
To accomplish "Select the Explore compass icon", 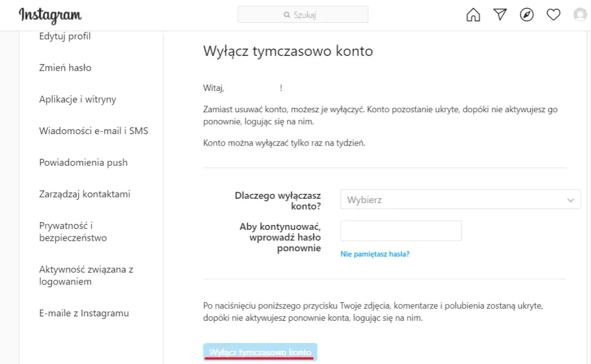I will click(x=526, y=15).
